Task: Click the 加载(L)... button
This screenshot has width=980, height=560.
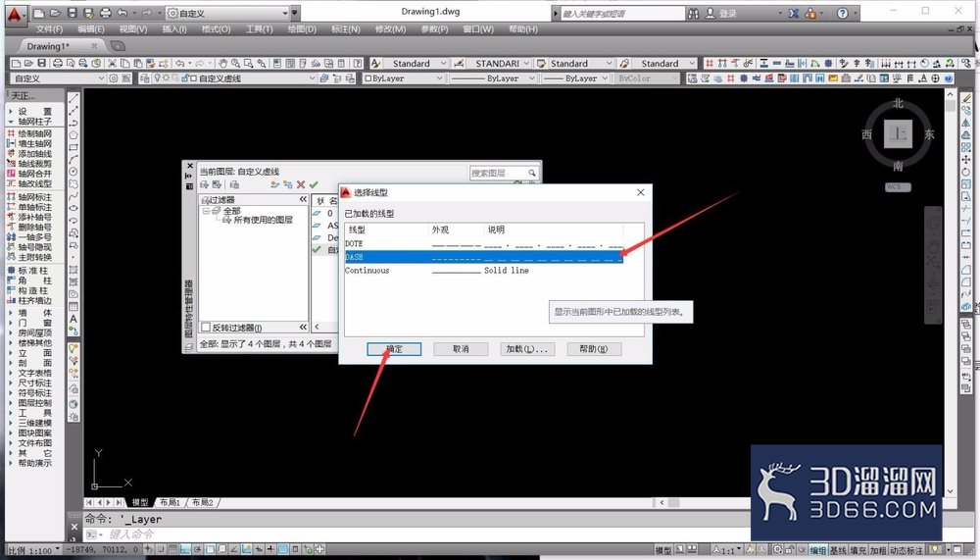Action: [527, 348]
